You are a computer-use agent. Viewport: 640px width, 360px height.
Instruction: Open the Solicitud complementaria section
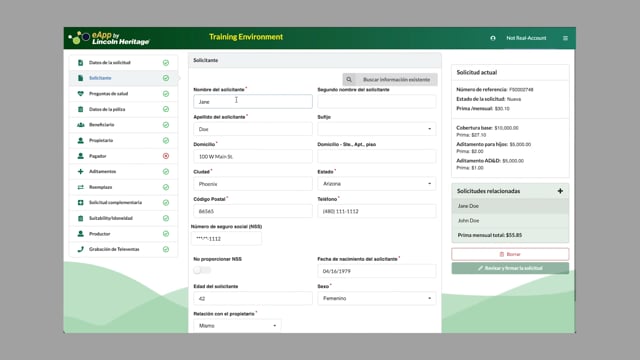(123, 202)
